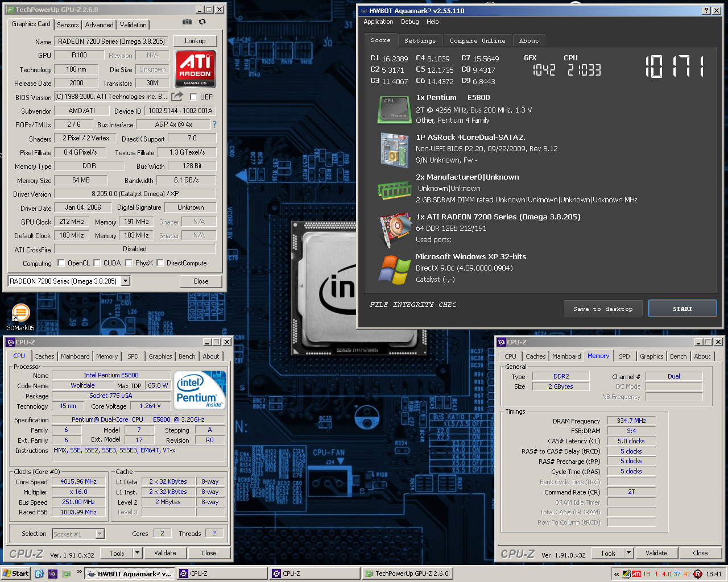Toggle the DirectCompute checkbox
This screenshot has width=728, height=582.
point(160,263)
